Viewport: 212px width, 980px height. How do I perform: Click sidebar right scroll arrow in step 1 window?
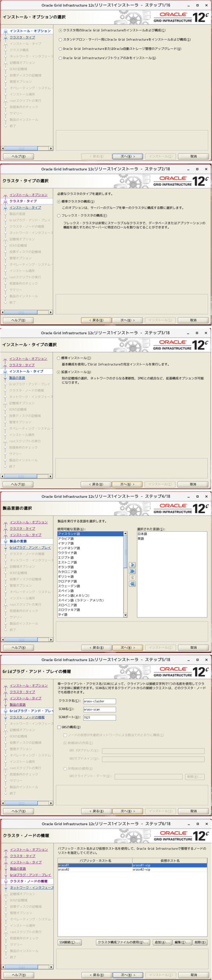[51, 148]
